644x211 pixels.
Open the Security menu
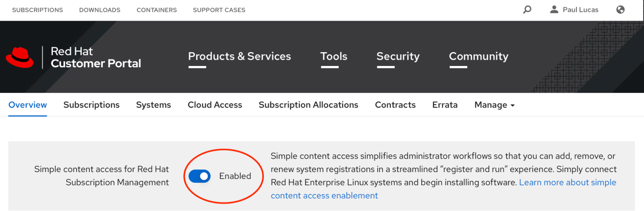[x=398, y=56]
